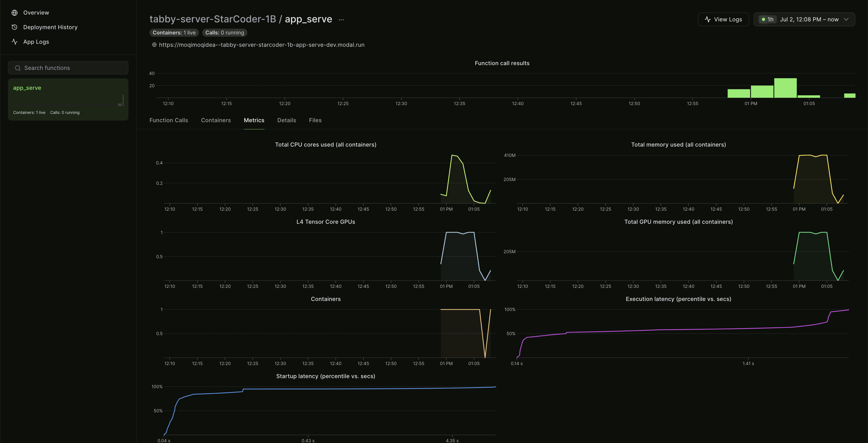868x443 pixels.
Task: Click the Containers: 1 live badge in header
Action: 174,32
